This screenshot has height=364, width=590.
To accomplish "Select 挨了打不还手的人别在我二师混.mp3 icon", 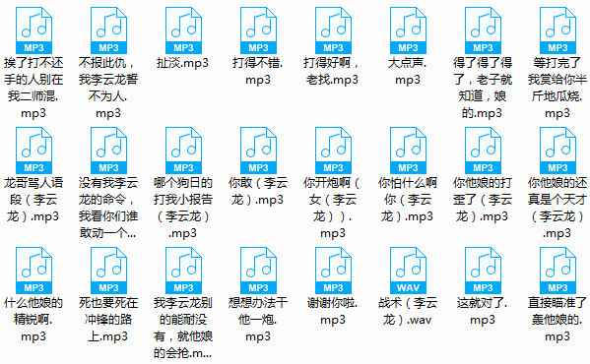I will (x=33, y=30).
